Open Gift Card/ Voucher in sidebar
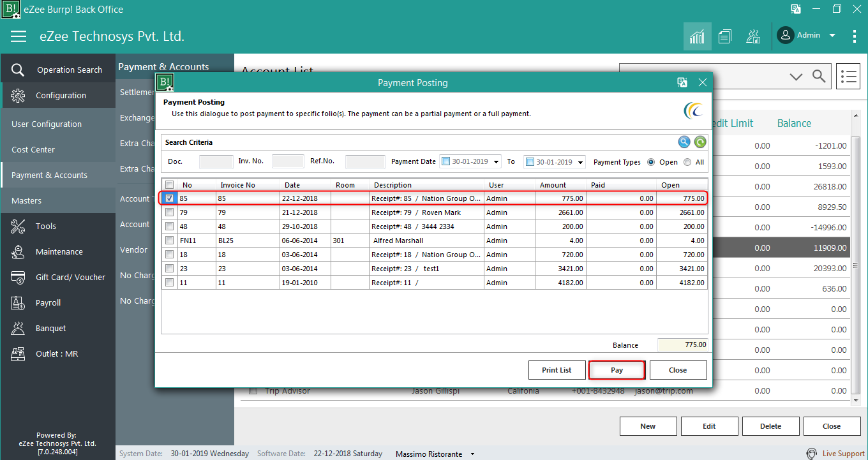Screen dimensions: 868x460 click(x=57, y=277)
